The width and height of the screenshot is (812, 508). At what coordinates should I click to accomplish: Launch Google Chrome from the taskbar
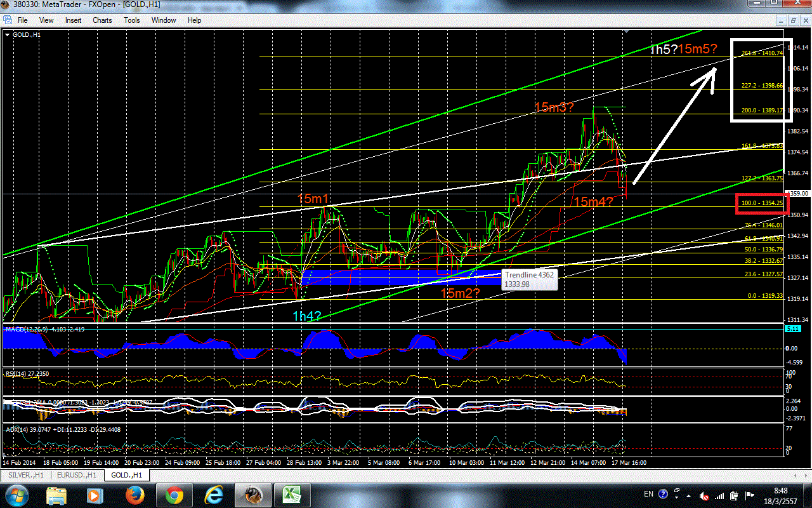174,495
